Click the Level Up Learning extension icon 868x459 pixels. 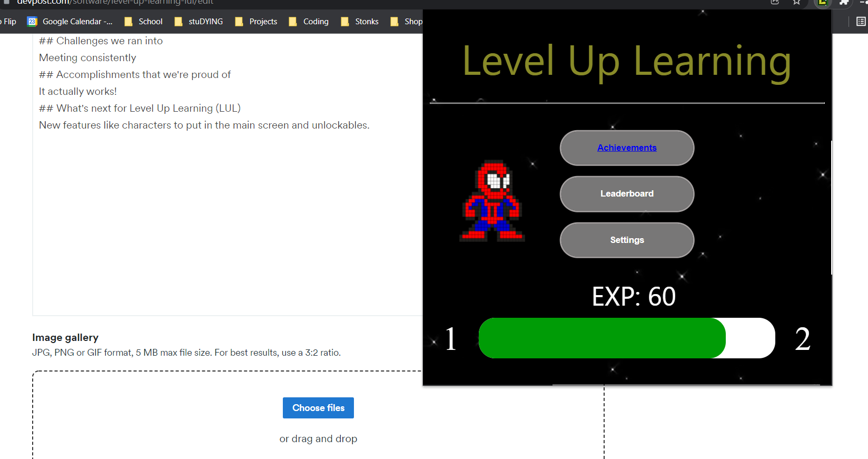[x=822, y=3]
